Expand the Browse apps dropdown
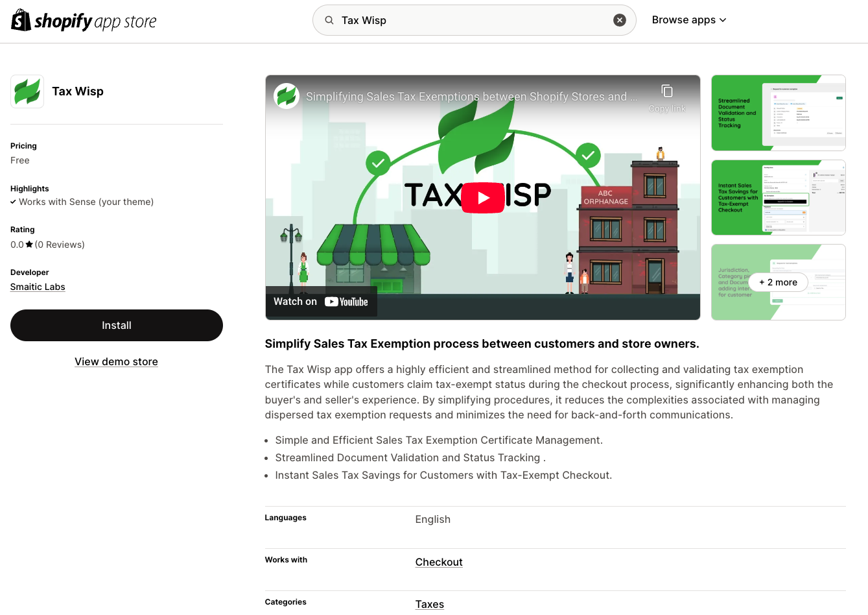 [x=689, y=20]
